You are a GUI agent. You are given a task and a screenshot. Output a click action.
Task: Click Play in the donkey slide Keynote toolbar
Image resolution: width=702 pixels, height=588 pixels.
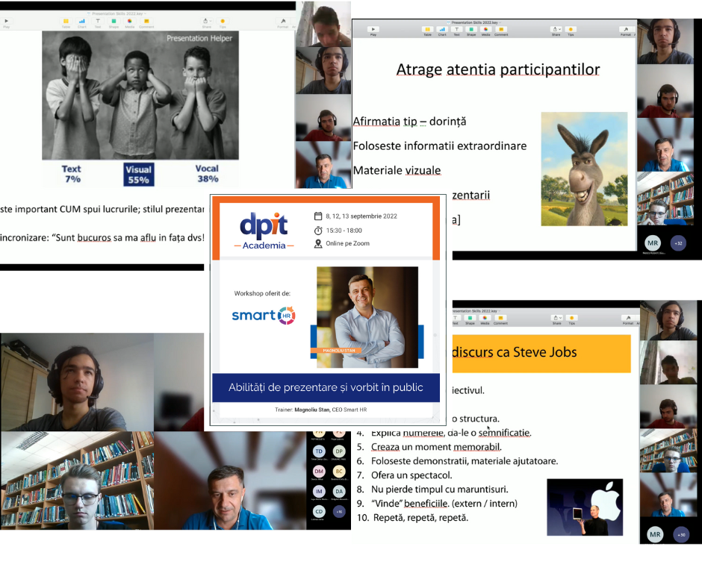pos(373,30)
